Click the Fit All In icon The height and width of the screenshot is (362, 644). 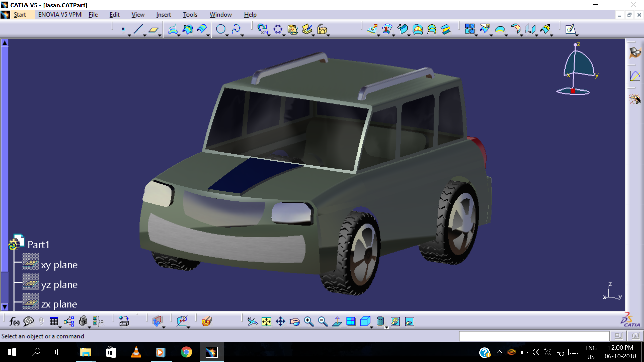point(266,322)
